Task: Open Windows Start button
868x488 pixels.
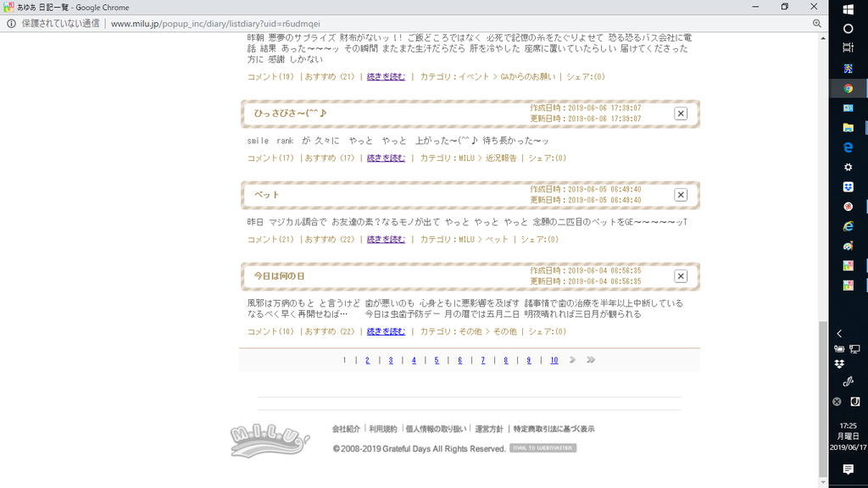Action: (848, 9)
